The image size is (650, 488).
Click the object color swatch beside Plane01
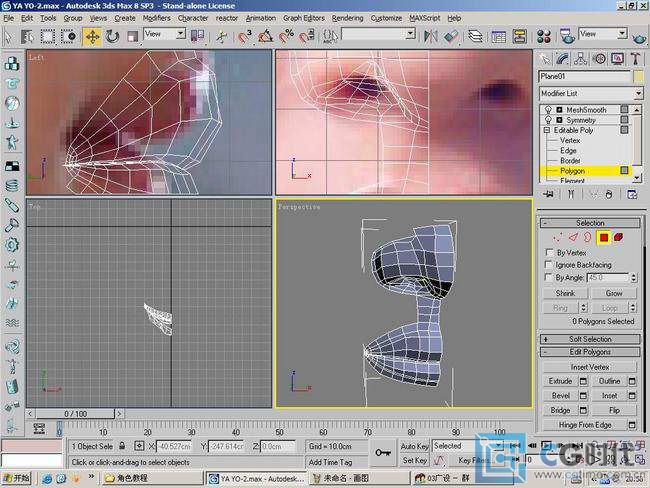pyautogui.click(x=638, y=76)
